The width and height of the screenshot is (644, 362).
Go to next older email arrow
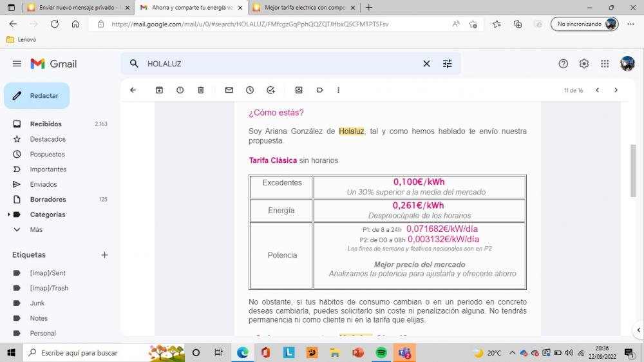tap(616, 90)
